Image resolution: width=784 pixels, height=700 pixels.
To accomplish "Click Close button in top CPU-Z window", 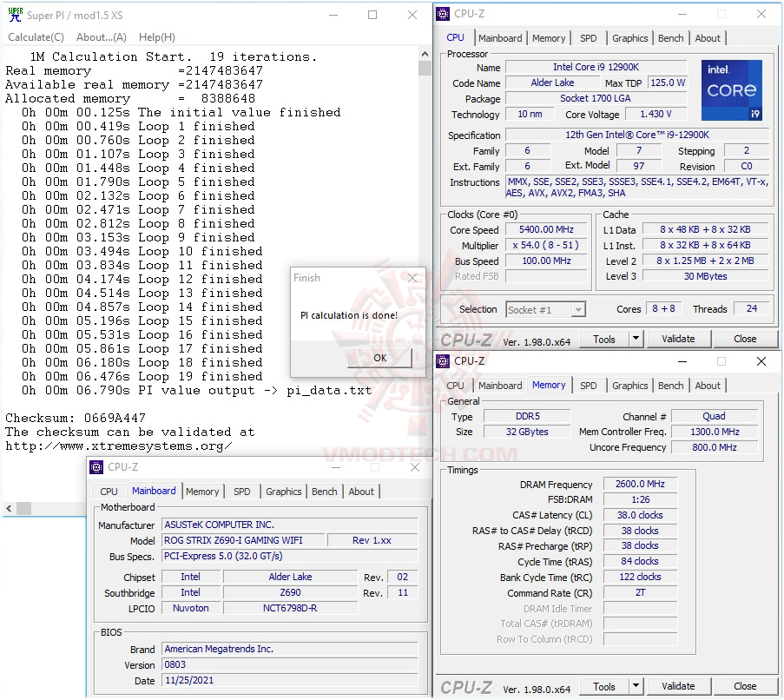I will click(x=745, y=339).
